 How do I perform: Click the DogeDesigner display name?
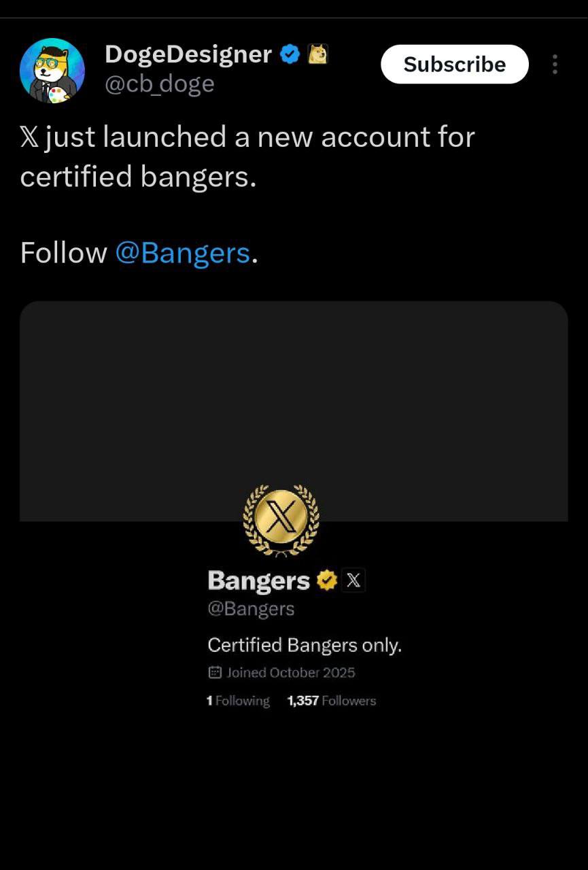tap(188, 54)
